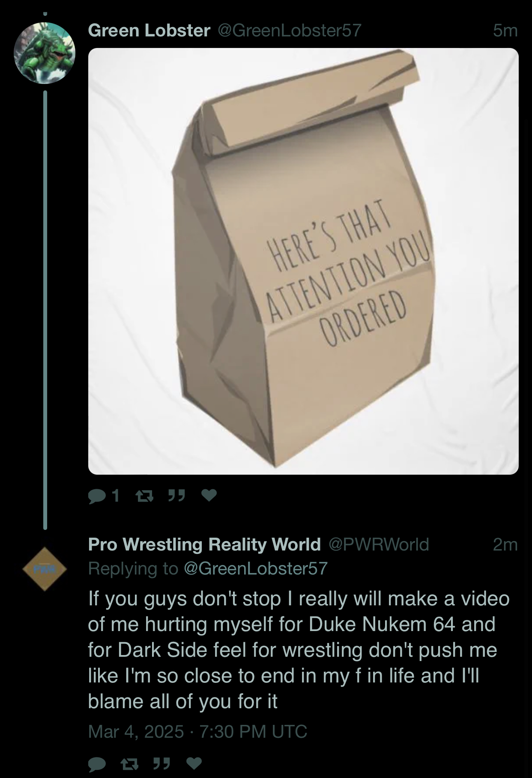The width and height of the screenshot is (532, 778).
Task: Open the Mar 4, 2025 timestamp
Action: 197,731
